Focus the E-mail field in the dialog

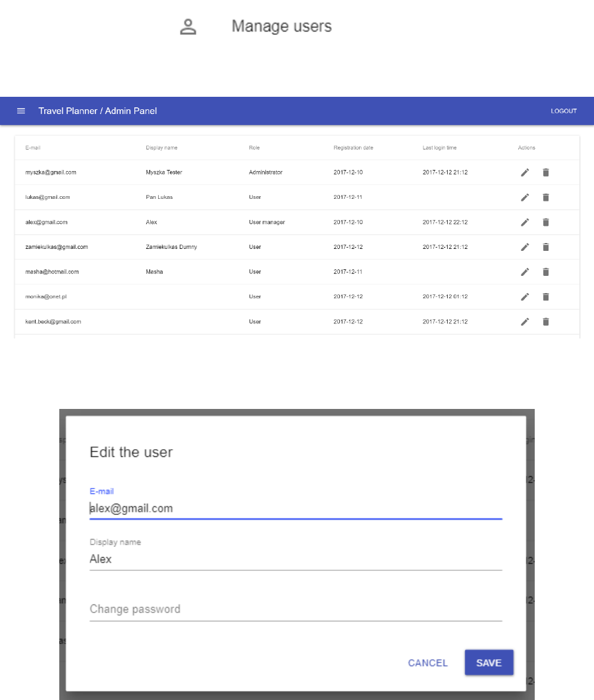[x=296, y=508]
